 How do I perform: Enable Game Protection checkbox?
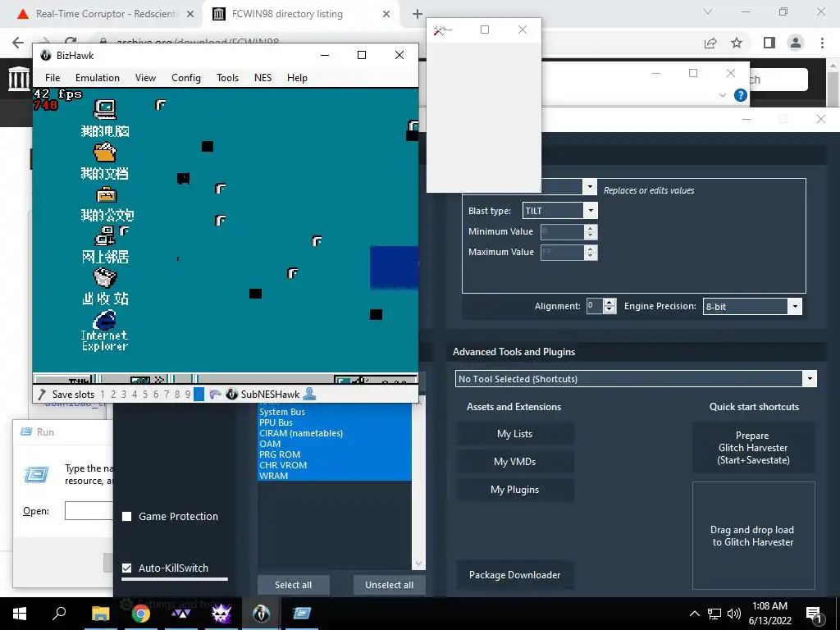tap(127, 517)
